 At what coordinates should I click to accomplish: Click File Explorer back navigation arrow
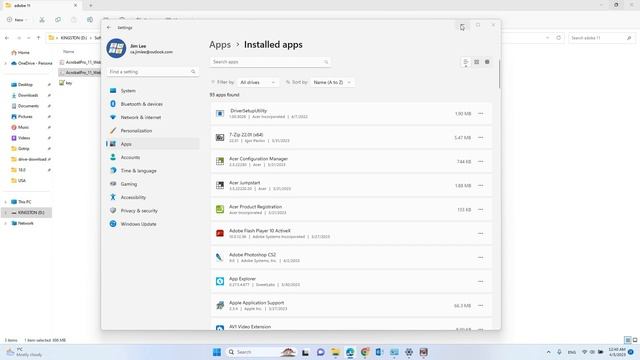(7, 38)
